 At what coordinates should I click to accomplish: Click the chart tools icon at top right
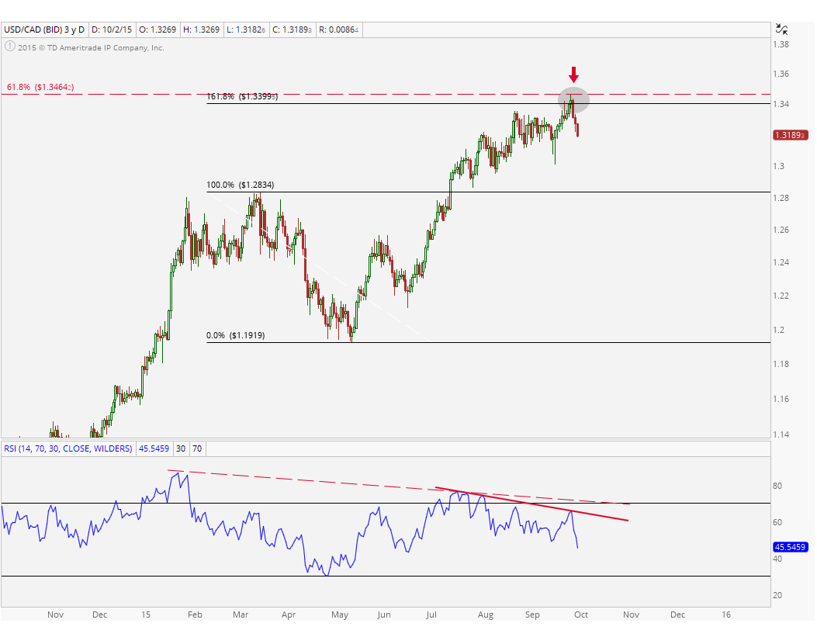point(781,29)
